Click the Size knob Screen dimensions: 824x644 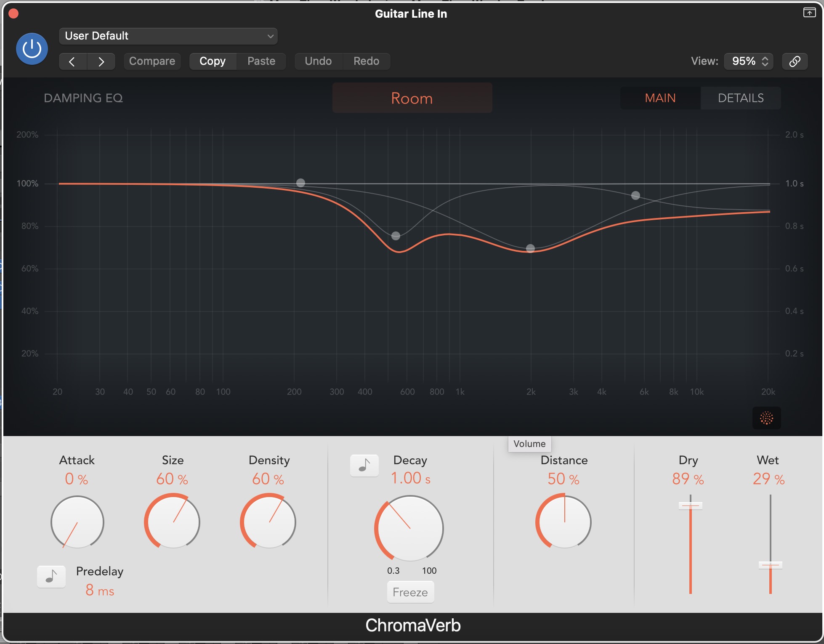point(173,522)
